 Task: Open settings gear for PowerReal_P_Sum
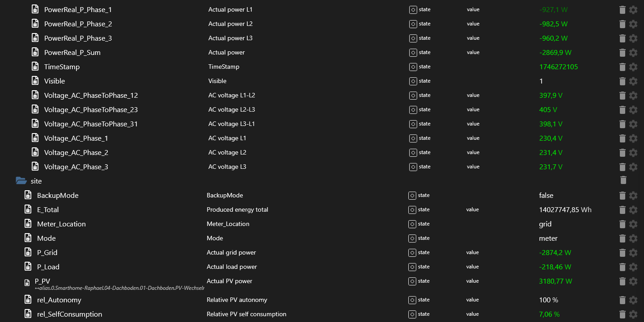(633, 53)
